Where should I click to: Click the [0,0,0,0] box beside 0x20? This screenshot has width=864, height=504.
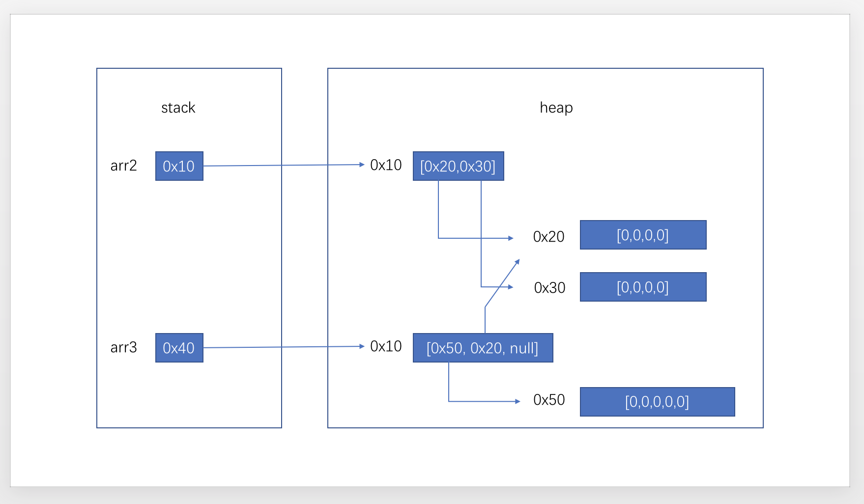point(643,235)
